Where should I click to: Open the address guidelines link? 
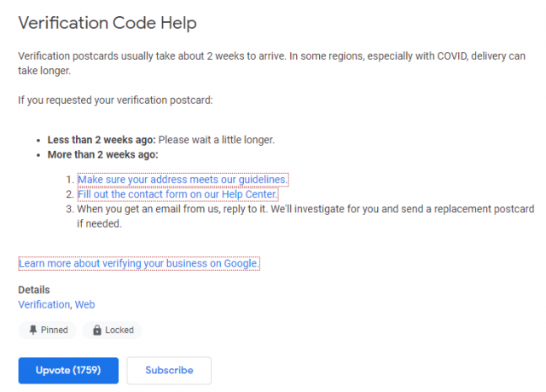pos(183,180)
